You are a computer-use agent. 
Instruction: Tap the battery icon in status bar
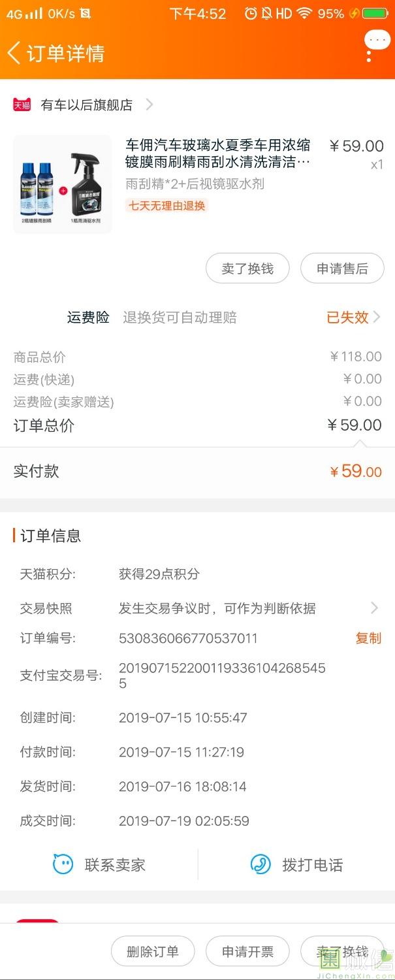[x=375, y=14]
